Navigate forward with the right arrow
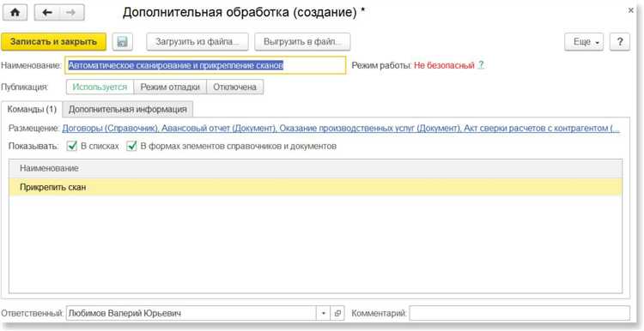Image resolution: width=644 pixels, height=331 pixels. 72,13
